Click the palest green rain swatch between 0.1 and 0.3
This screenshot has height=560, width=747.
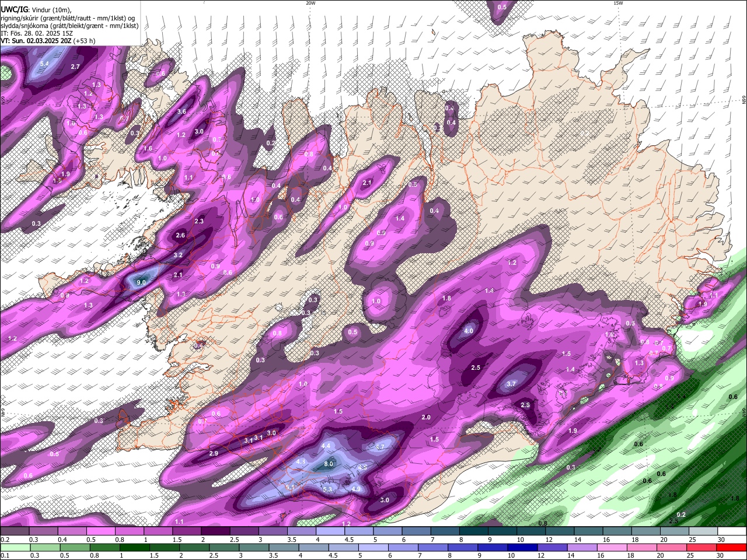(15, 547)
